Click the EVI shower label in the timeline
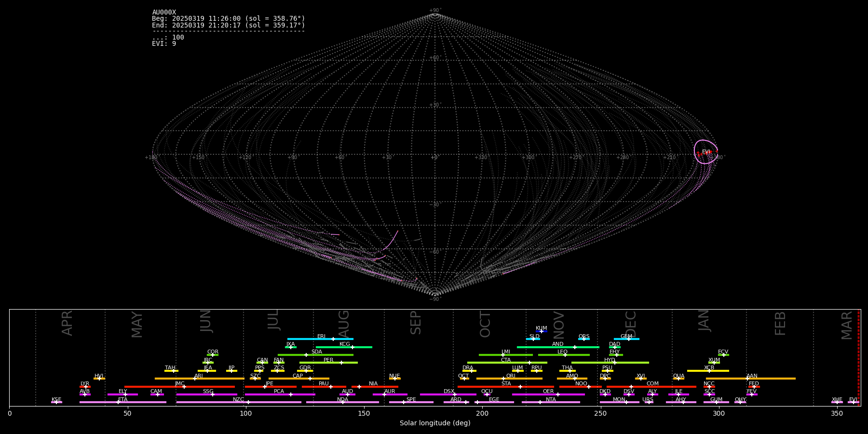 click(x=853, y=400)
